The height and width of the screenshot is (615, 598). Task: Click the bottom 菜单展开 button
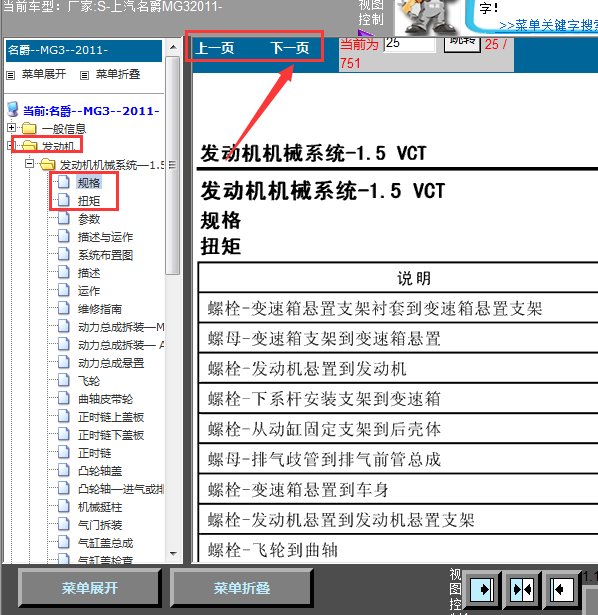[90, 588]
